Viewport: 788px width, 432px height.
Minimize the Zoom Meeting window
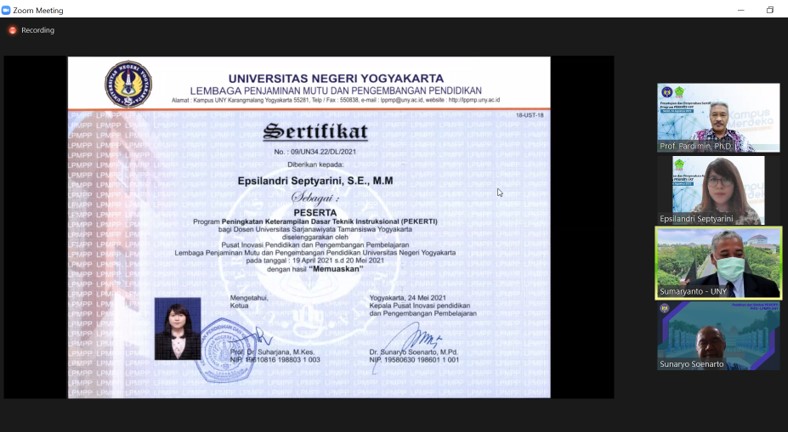(x=741, y=10)
